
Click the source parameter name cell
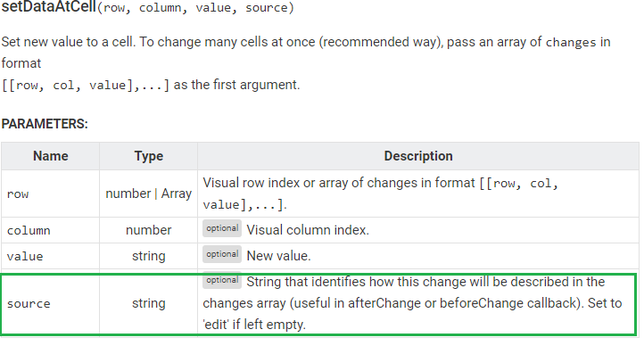pos(51,303)
